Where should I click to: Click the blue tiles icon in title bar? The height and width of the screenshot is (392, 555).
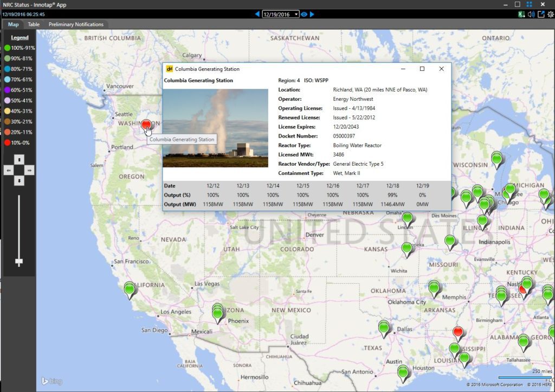(x=529, y=4)
